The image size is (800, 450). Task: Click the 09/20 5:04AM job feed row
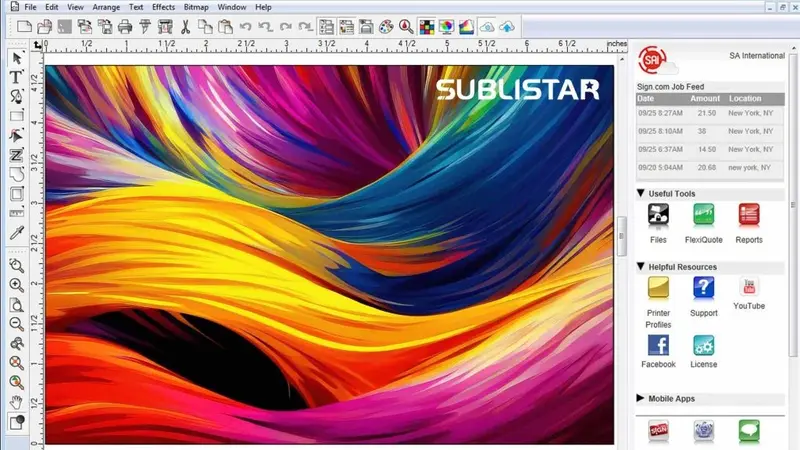(x=710, y=168)
